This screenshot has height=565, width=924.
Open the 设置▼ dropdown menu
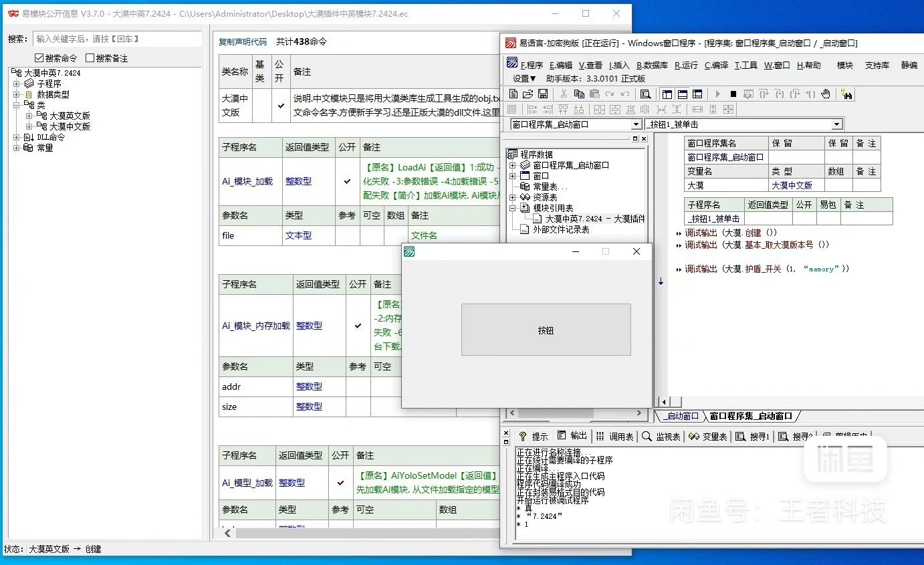click(x=525, y=78)
